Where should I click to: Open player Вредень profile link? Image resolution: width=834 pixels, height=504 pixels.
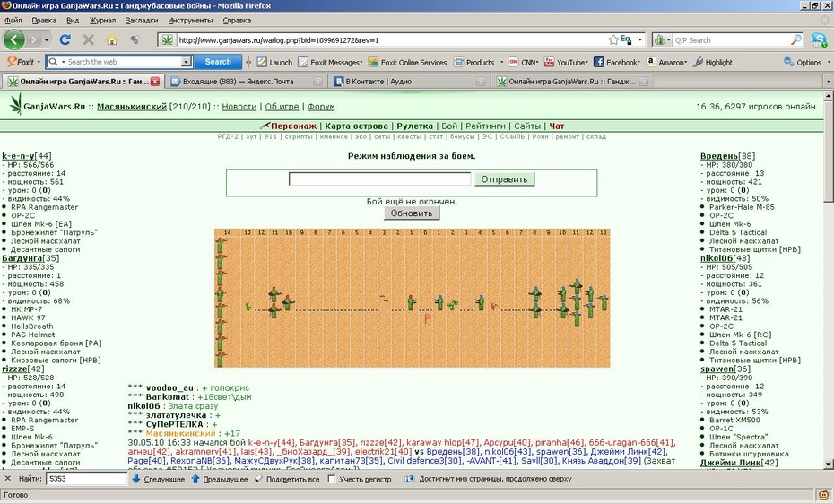coord(719,156)
